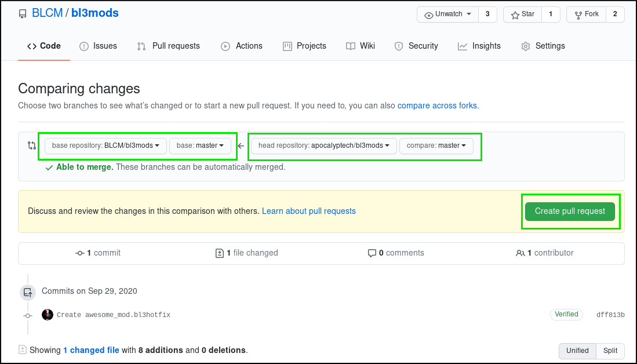Go to the Projects tab
The image size is (637, 364).
[304, 46]
